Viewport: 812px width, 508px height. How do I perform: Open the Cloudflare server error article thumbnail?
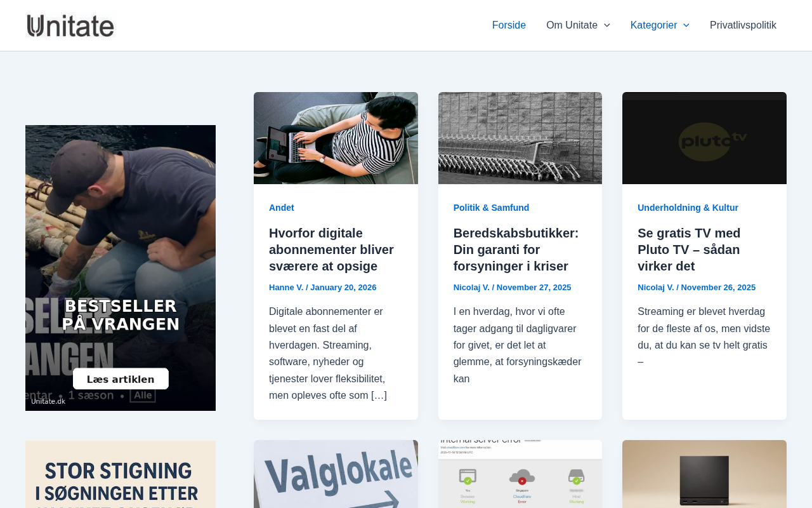[x=520, y=474]
